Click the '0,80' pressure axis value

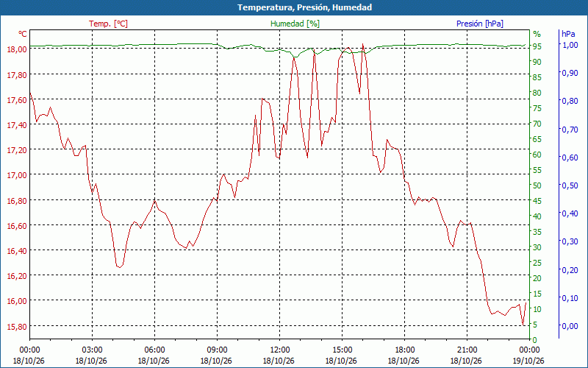coord(570,101)
